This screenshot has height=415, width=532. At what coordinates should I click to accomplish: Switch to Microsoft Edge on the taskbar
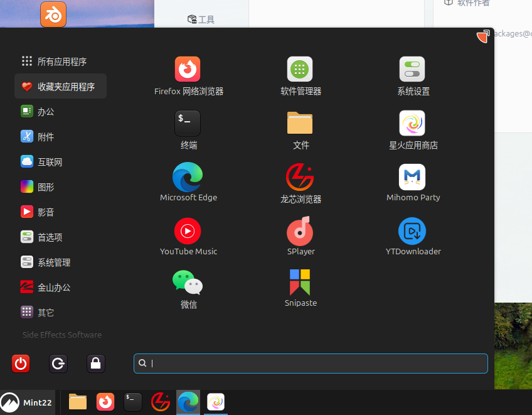[x=188, y=402]
